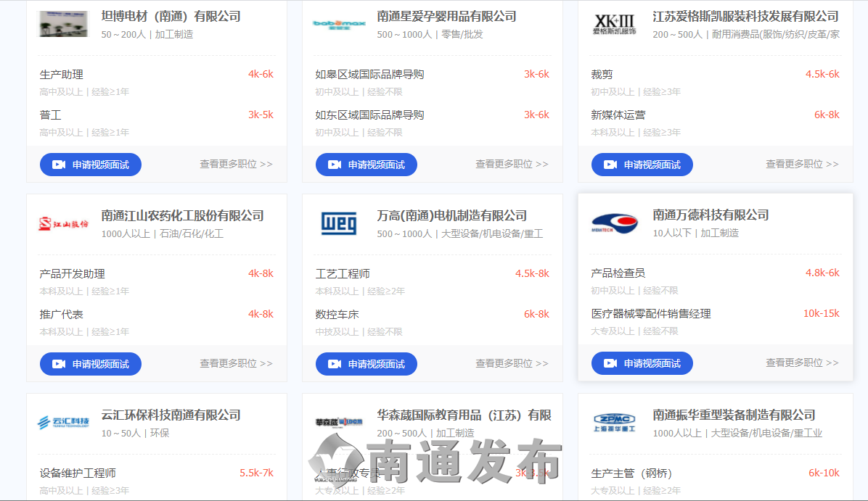Click 申请视频面试 under 江苏爱格斯凯服装科技
Screen dimensions: 868x501
point(642,165)
